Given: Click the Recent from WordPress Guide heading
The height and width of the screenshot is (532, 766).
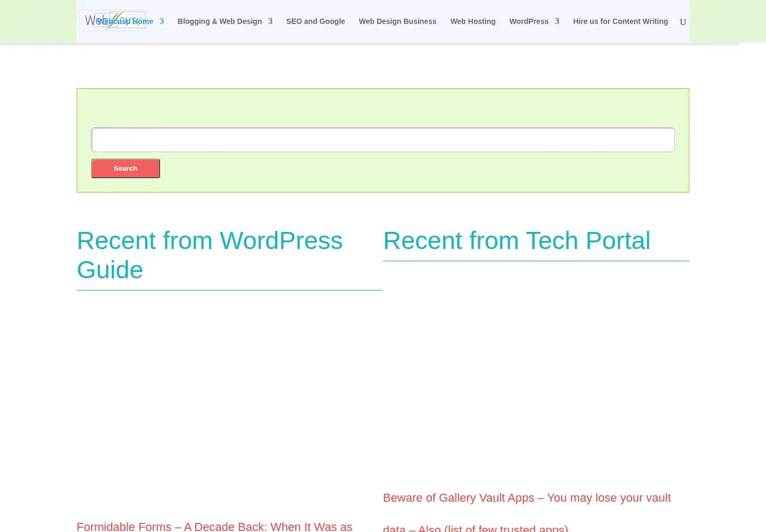Looking at the screenshot, I should click(x=210, y=255).
